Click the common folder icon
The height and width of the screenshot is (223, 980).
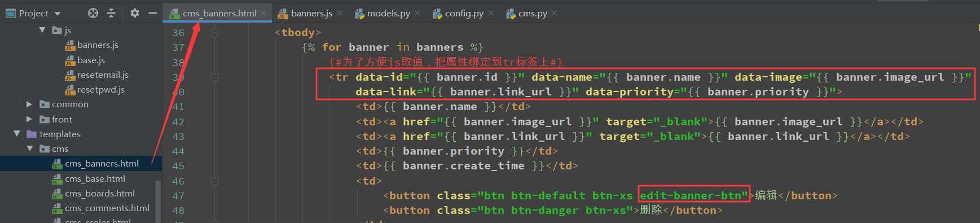[x=45, y=104]
